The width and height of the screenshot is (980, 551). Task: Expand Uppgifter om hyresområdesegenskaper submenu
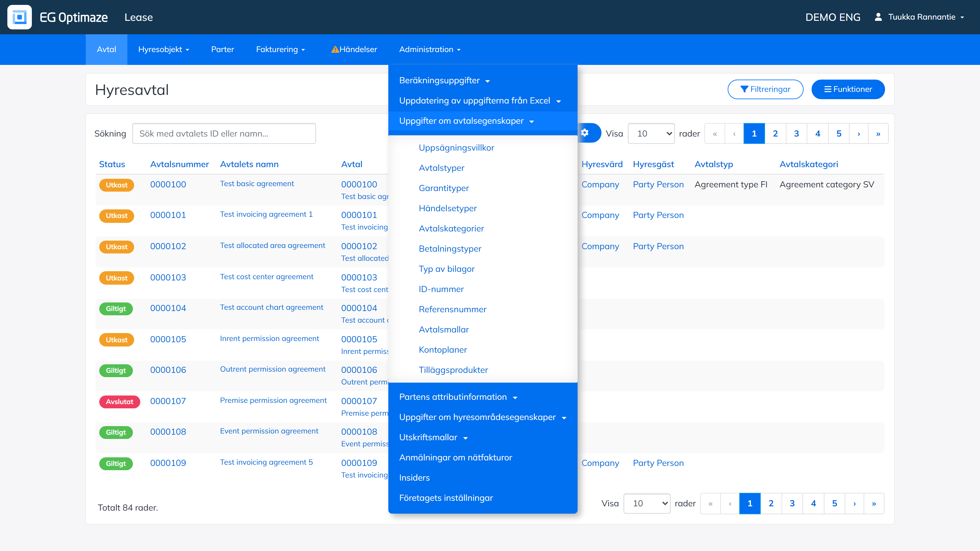[x=483, y=417]
